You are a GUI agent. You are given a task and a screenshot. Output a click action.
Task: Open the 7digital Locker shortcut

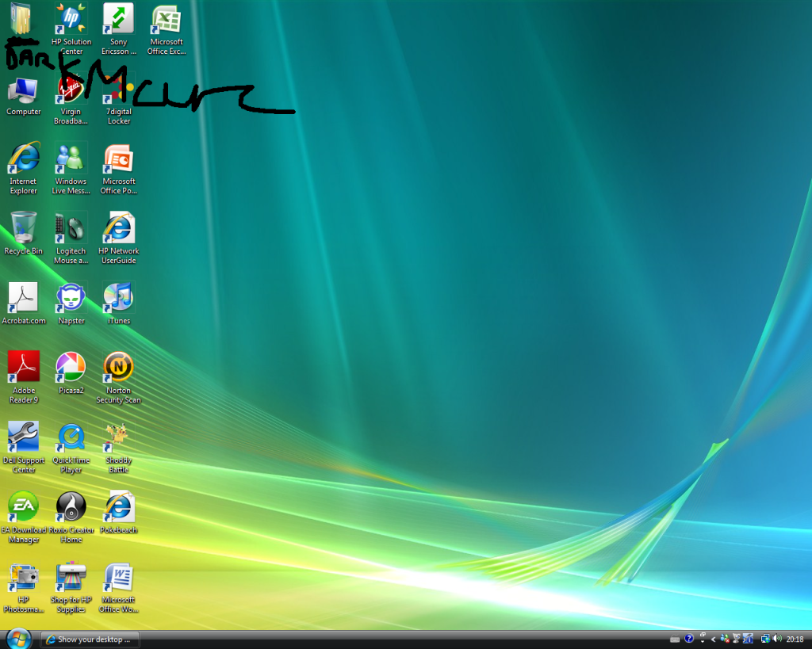coord(119,99)
